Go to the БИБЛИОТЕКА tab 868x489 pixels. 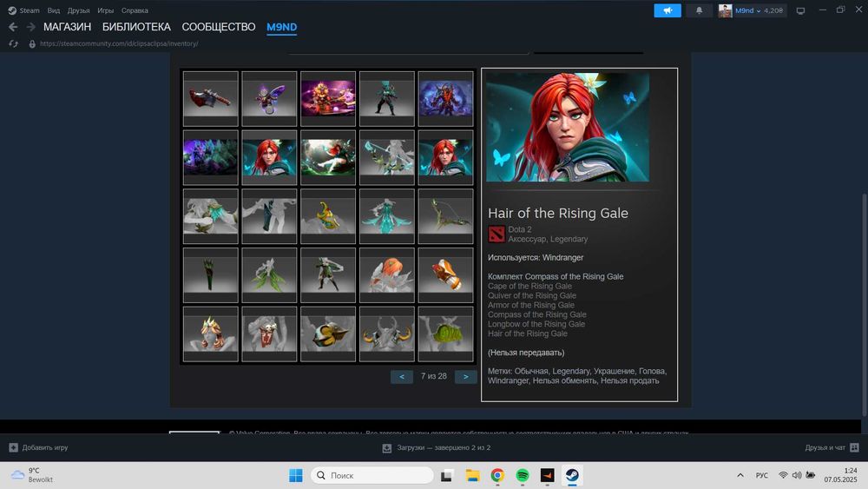[x=136, y=27]
